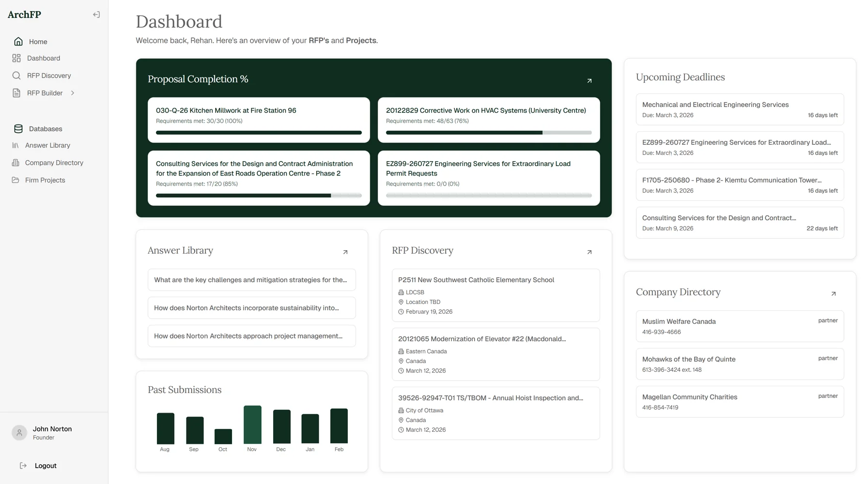
Task: Open Modernization of Elevator #22 listing
Action: point(496,354)
